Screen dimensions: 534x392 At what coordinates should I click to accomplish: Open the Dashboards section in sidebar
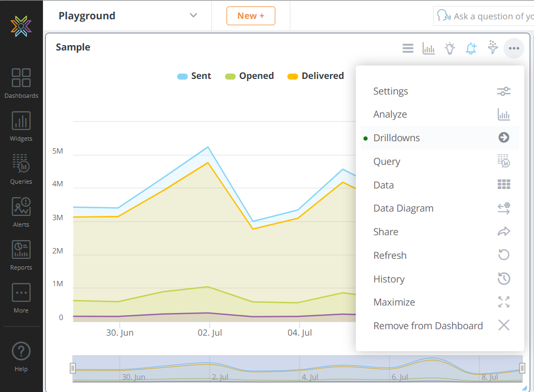[21, 83]
